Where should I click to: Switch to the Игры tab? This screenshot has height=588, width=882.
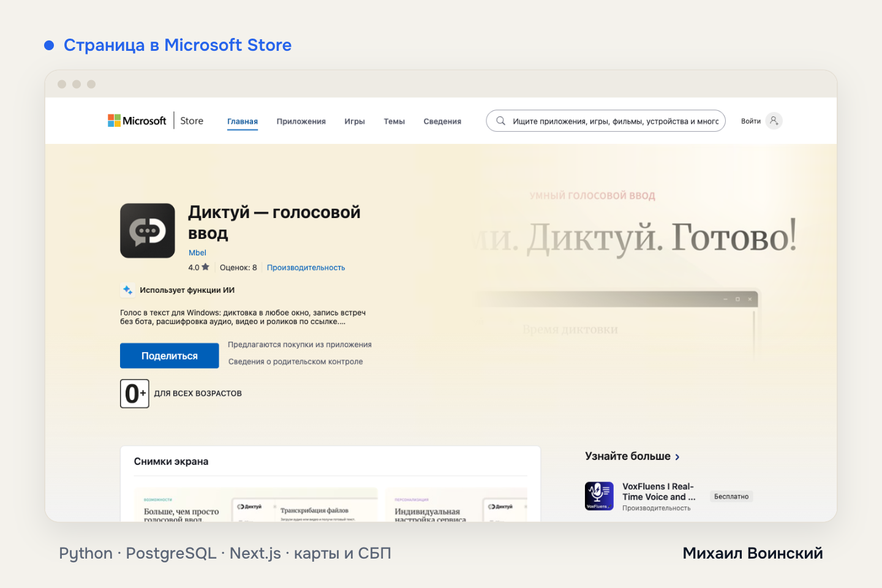[355, 121]
